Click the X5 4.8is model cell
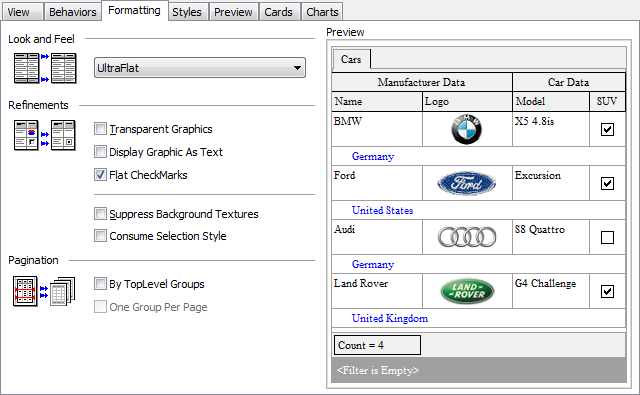The height and width of the screenshot is (395, 640). [551, 129]
